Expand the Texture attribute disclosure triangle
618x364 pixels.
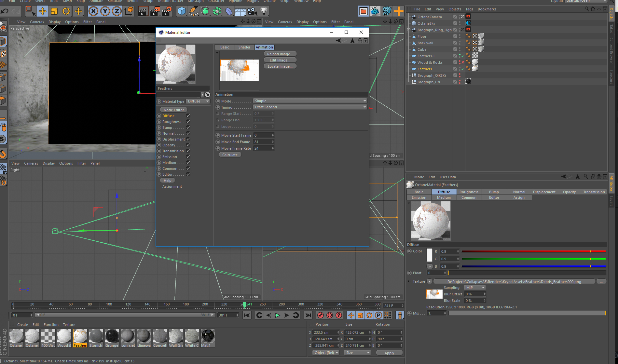tap(409, 281)
